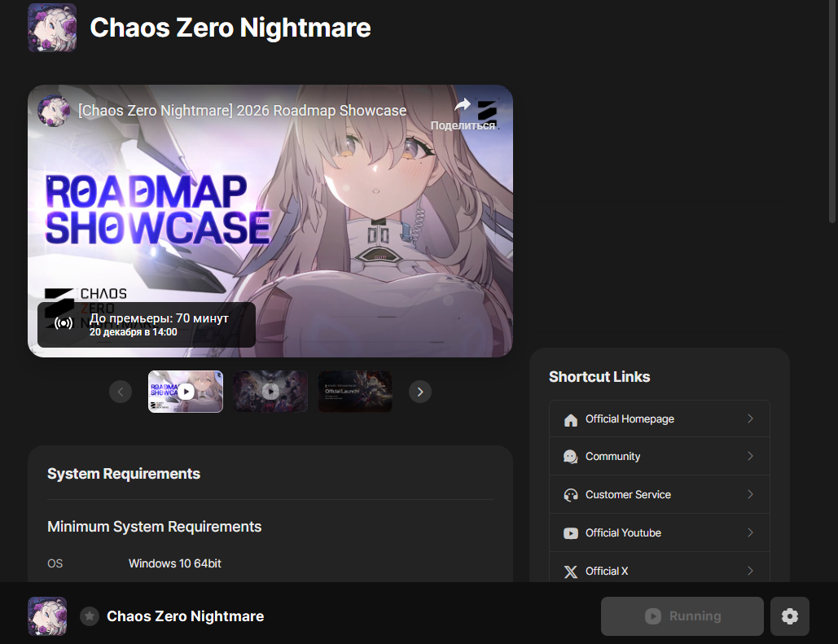Viewport: 838px width, 644px height.
Task: Click the Running game button
Action: (x=682, y=616)
